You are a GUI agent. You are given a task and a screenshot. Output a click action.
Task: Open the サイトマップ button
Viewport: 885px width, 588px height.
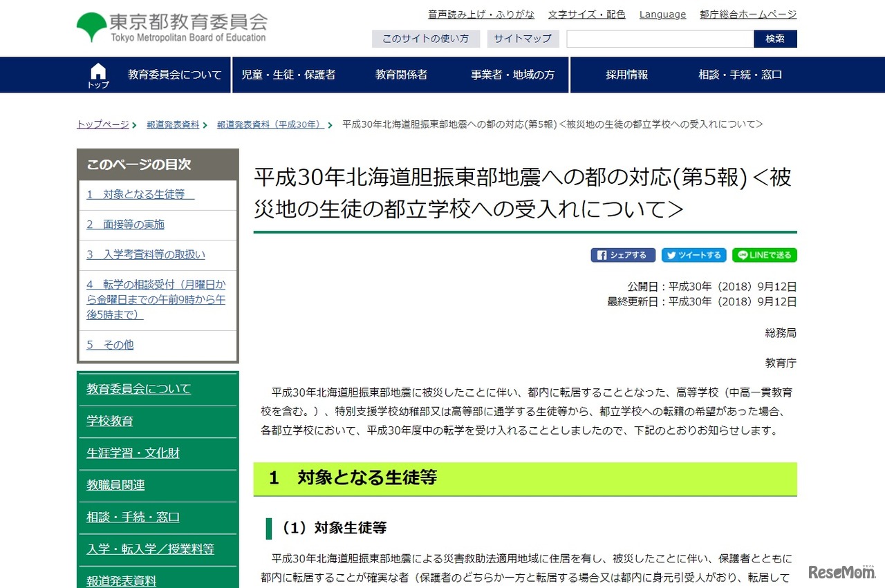coord(523,39)
